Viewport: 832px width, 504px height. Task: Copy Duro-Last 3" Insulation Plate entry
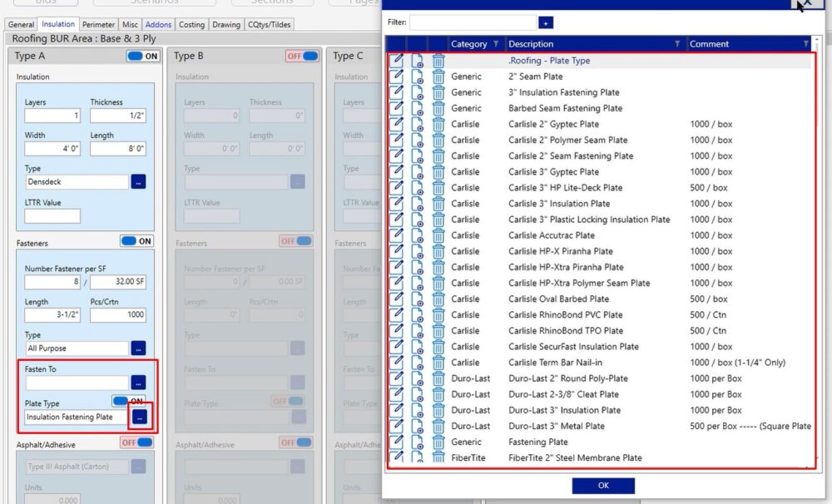coord(418,411)
